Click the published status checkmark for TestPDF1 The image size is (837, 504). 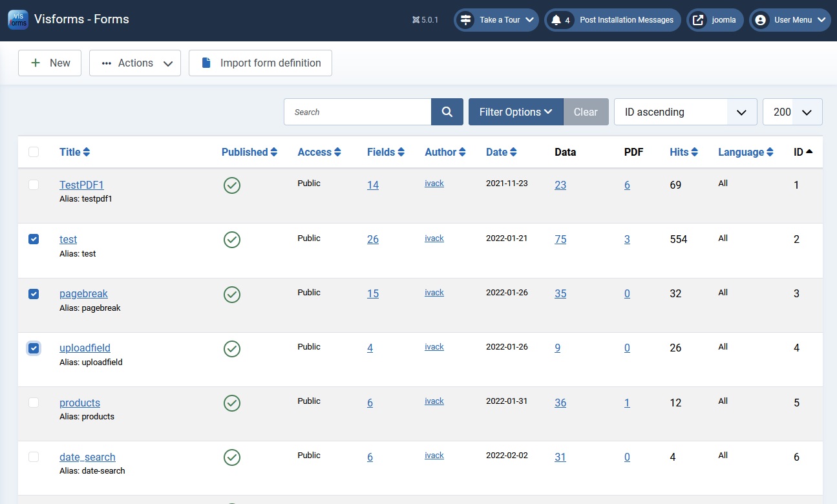coord(232,185)
